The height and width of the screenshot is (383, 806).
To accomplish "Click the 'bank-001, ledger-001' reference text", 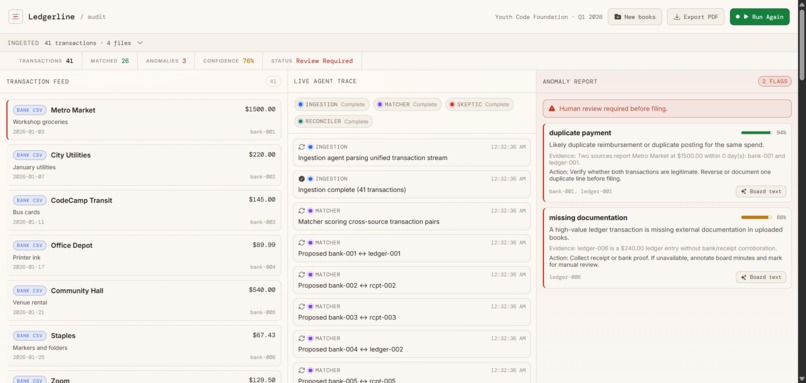I will 580,191.
